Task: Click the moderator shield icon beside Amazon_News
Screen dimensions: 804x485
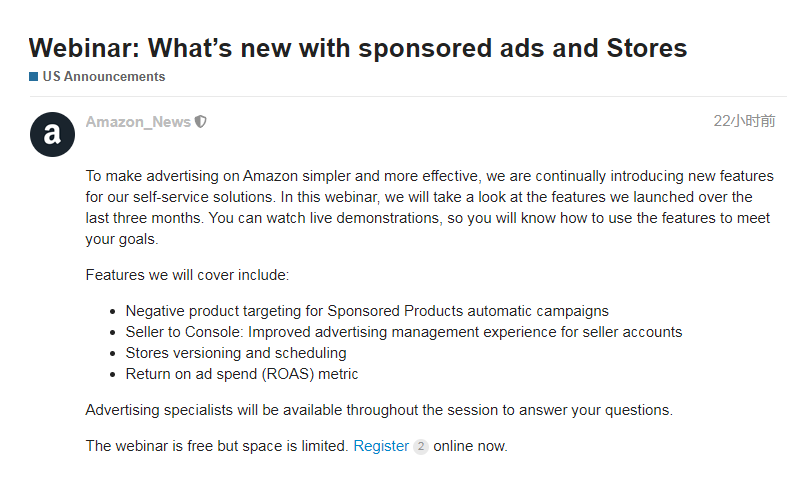Action: 202,122
